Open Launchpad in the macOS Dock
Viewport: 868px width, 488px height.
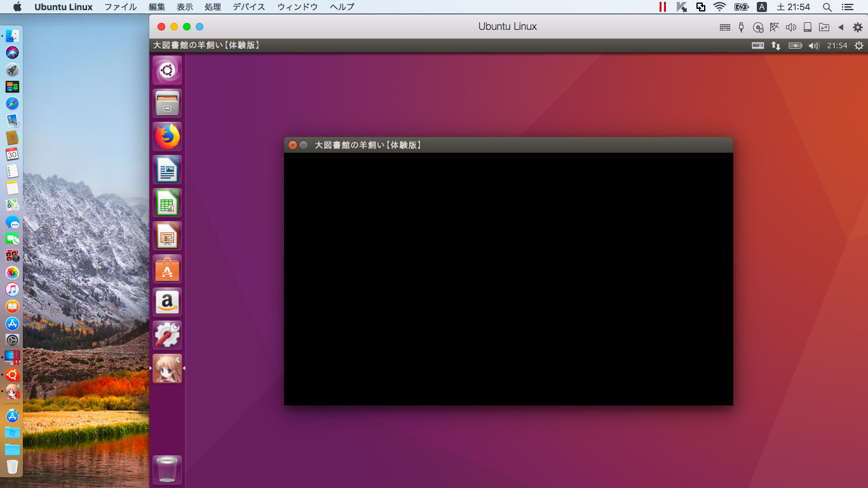12,70
